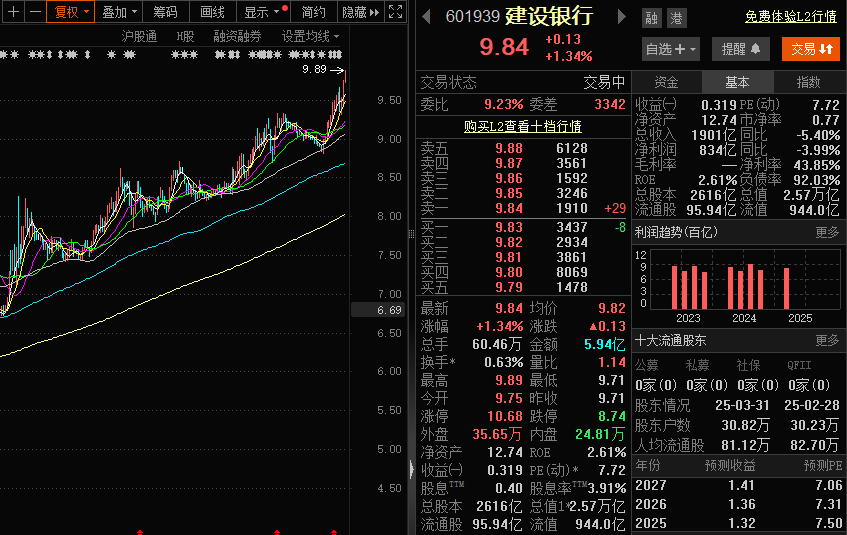Click the 买四 volume 8069
The width and height of the screenshot is (847, 535).
pos(572,272)
